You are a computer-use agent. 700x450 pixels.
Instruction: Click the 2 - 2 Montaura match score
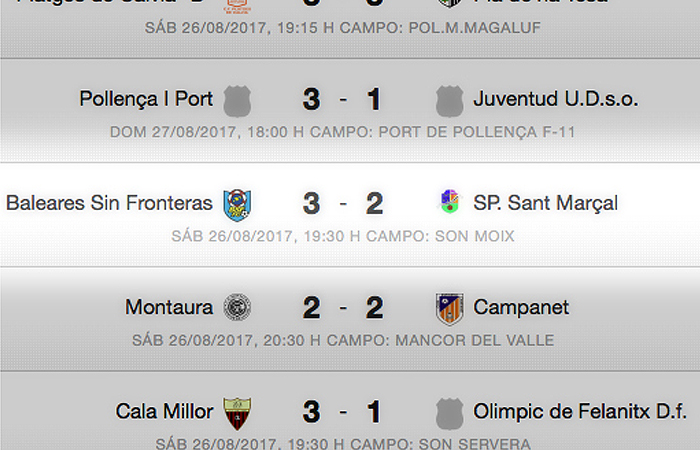[343, 308]
